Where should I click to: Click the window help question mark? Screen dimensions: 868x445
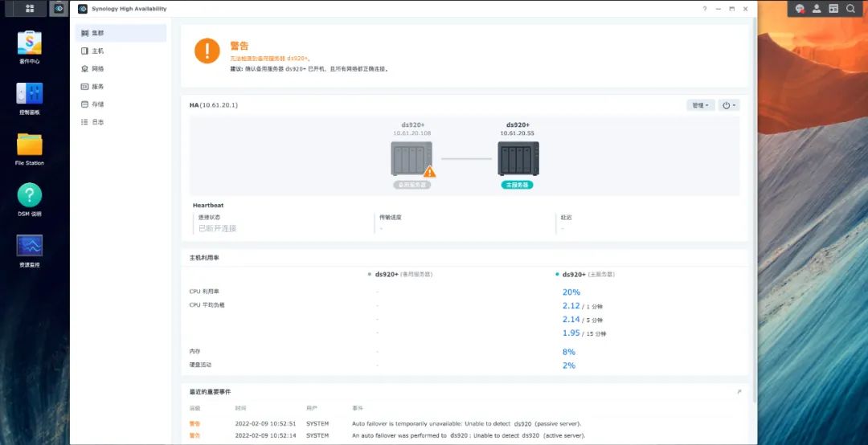click(705, 9)
